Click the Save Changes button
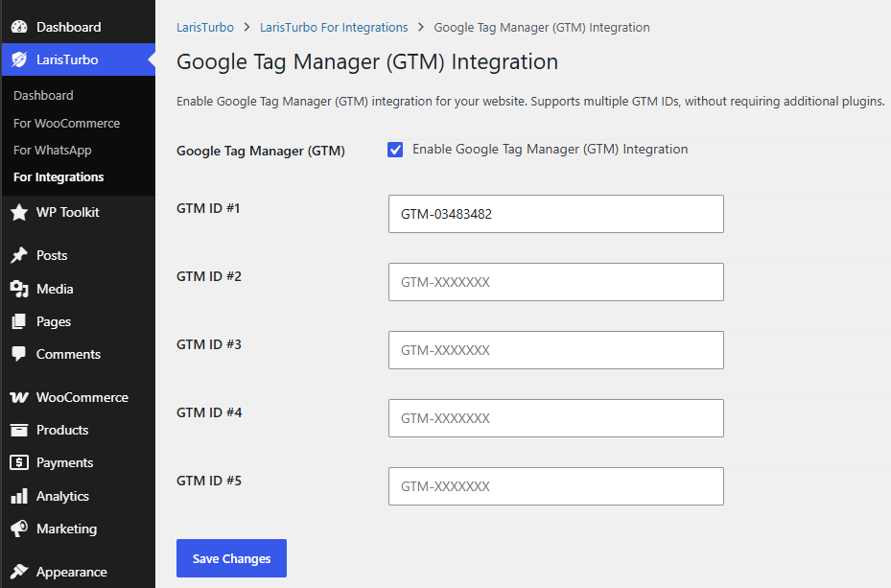The height and width of the screenshot is (588, 891). pos(231,558)
